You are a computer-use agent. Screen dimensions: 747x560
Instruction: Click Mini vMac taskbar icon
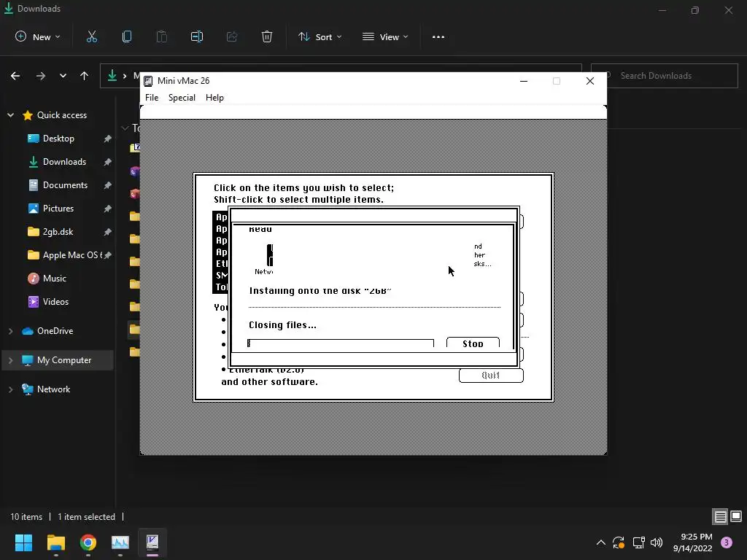(152, 542)
